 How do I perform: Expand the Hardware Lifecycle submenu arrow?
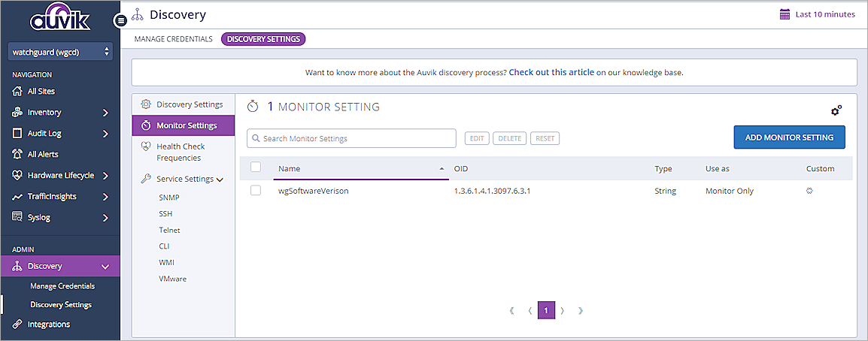click(106, 176)
